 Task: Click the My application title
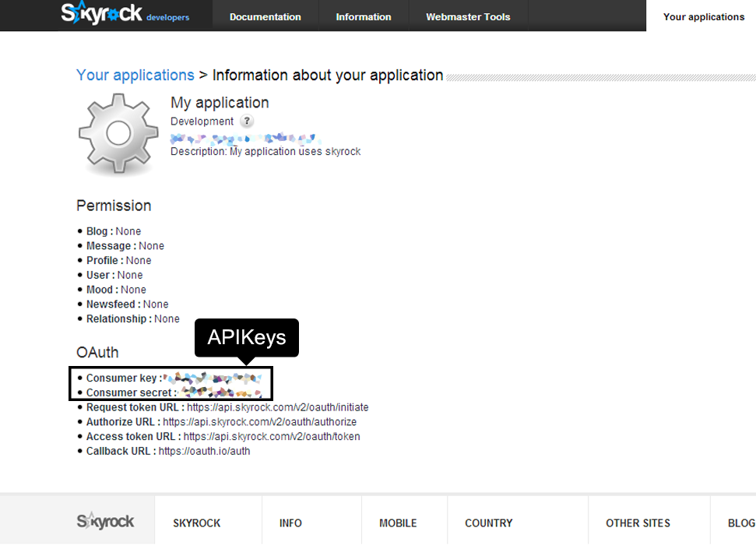[220, 103]
